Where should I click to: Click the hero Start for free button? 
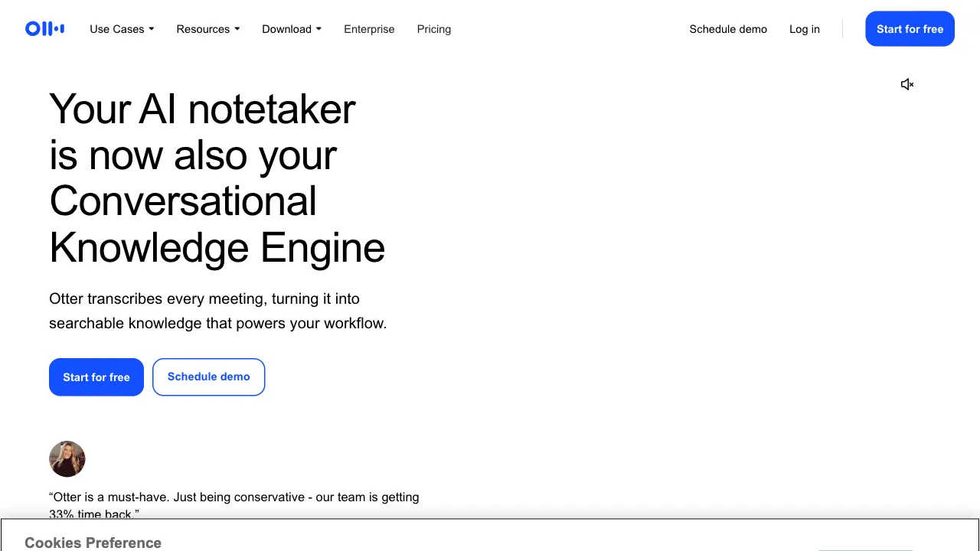click(x=96, y=377)
